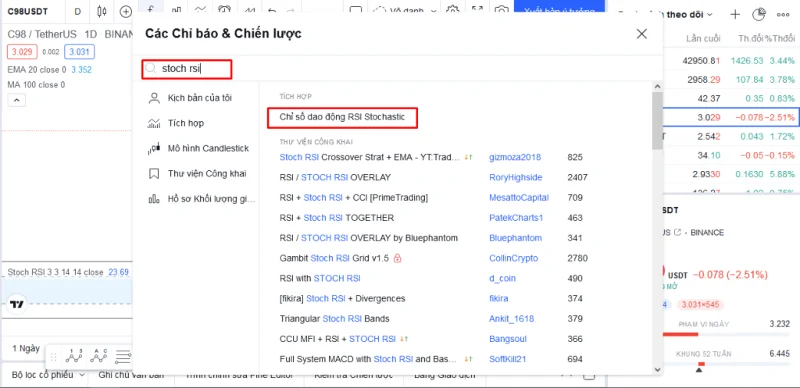This screenshot has height=388, width=800.
Task: Click strategy arrows icon on CCU MFI row
Action: click(x=404, y=339)
